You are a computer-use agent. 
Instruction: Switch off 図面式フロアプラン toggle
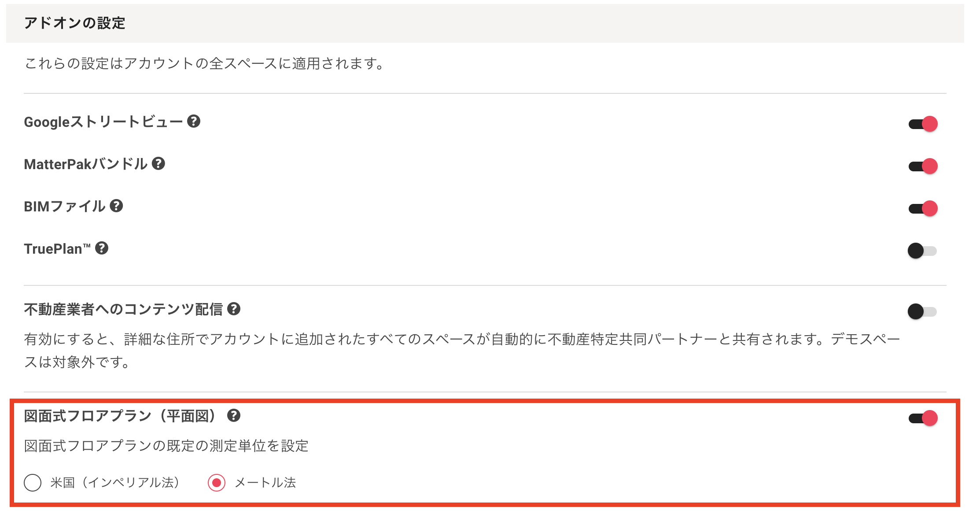coord(923,418)
